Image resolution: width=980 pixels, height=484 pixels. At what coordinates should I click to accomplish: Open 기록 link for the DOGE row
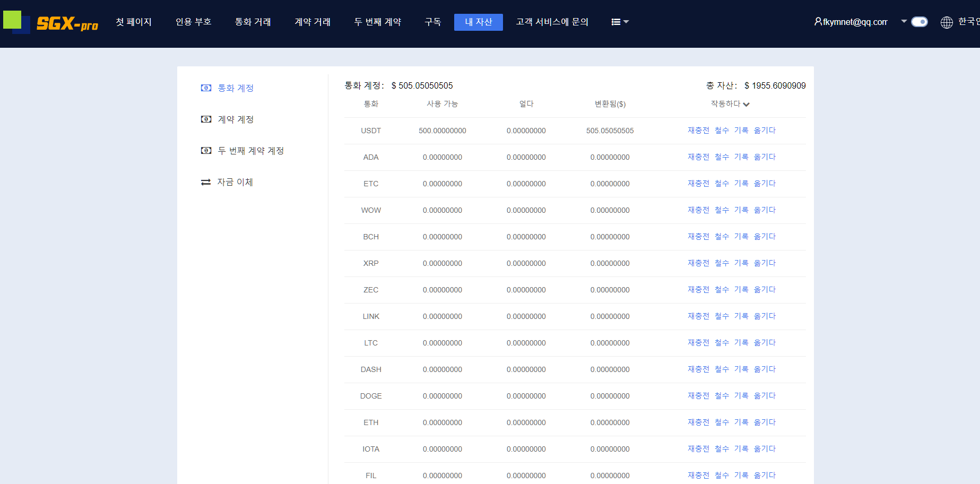tap(742, 395)
